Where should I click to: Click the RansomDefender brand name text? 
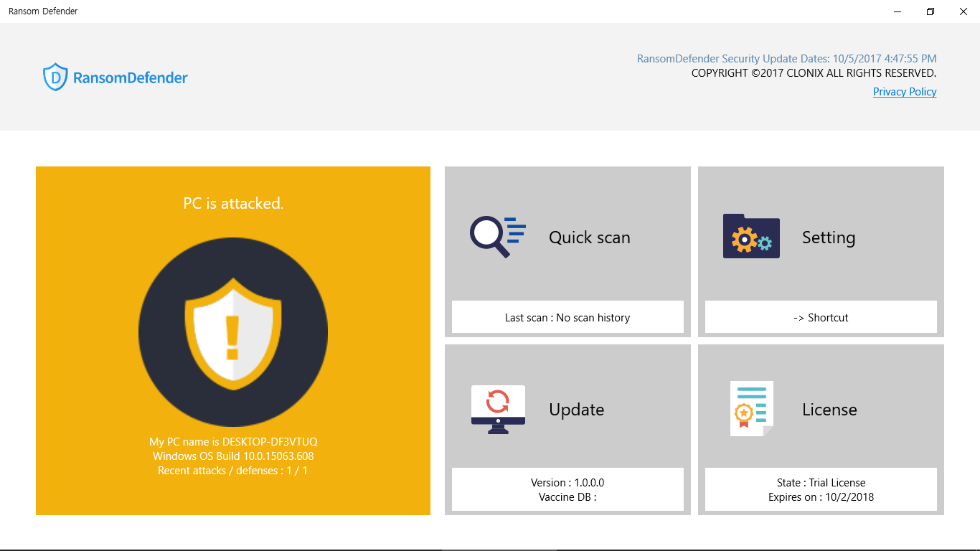tap(131, 77)
